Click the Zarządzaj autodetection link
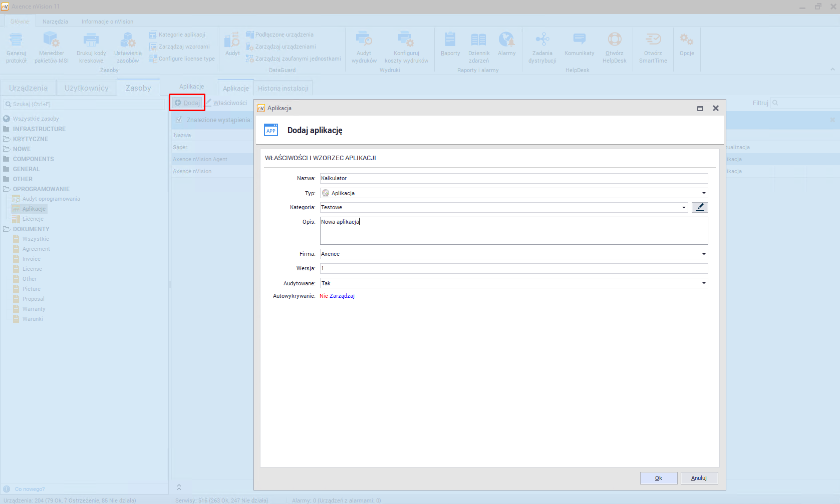 342,296
